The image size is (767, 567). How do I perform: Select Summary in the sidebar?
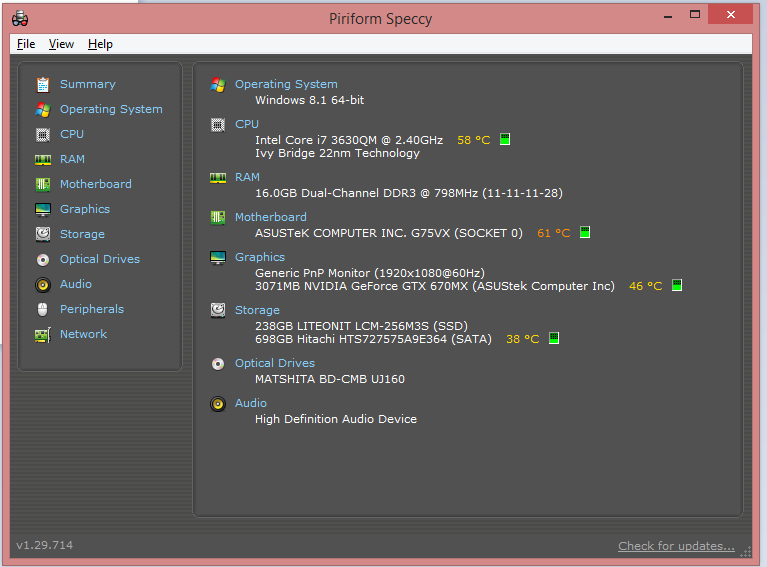(88, 84)
